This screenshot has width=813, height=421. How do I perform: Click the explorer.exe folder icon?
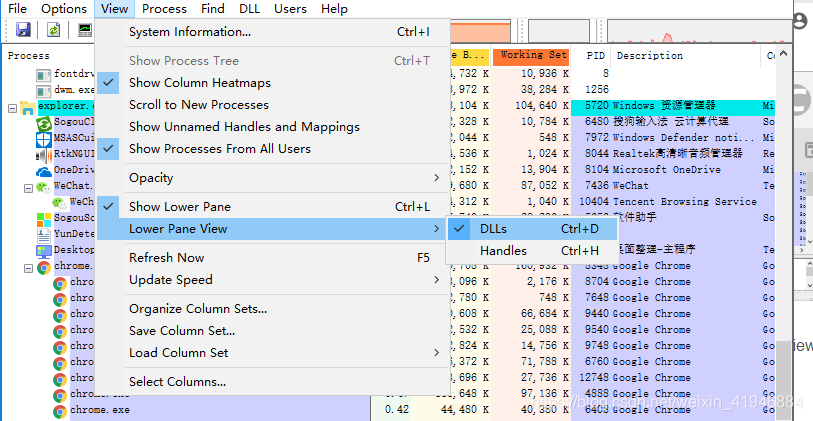(28, 108)
